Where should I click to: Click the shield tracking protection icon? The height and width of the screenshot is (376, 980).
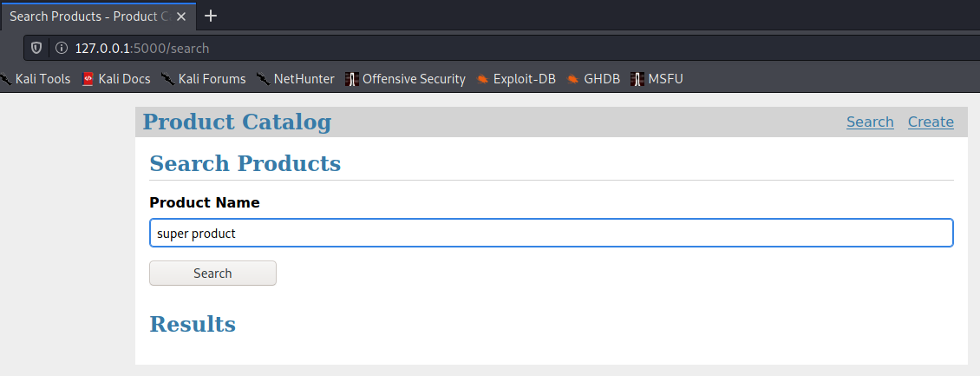(x=37, y=48)
